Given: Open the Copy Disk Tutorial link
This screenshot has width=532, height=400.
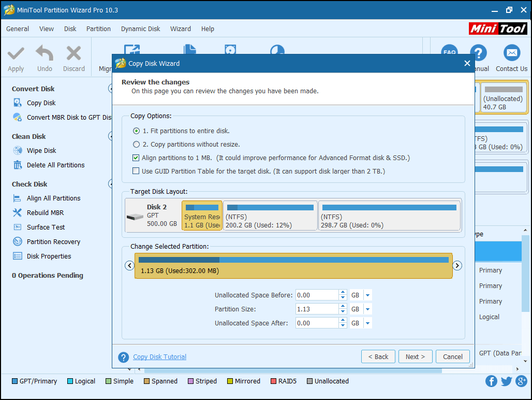Looking at the screenshot, I should click(x=160, y=357).
